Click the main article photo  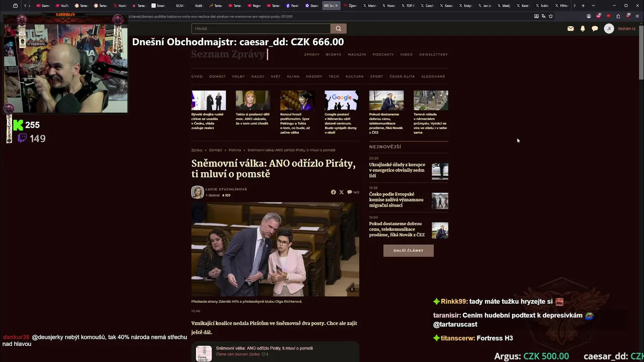coord(275,249)
